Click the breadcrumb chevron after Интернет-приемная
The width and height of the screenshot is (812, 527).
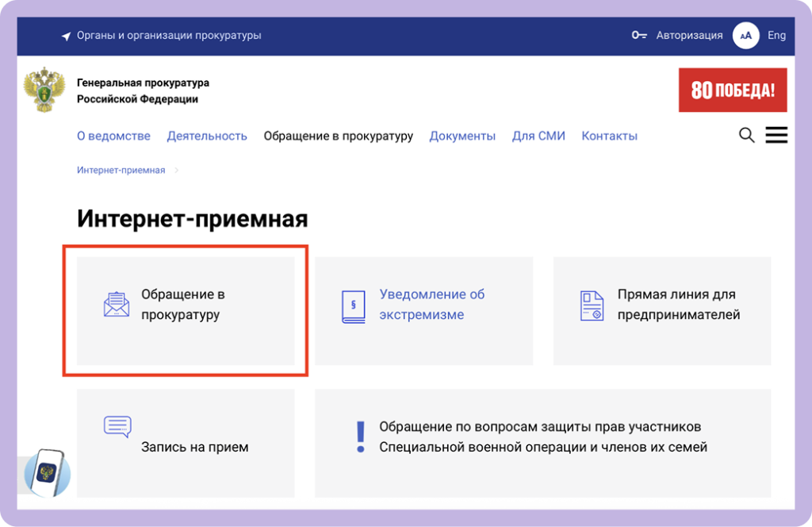point(177,170)
